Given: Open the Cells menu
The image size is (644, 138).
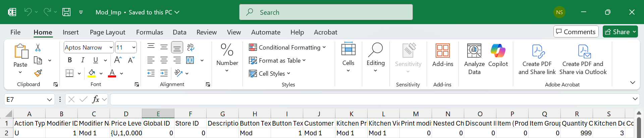Looking at the screenshot, I should coord(348,58).
